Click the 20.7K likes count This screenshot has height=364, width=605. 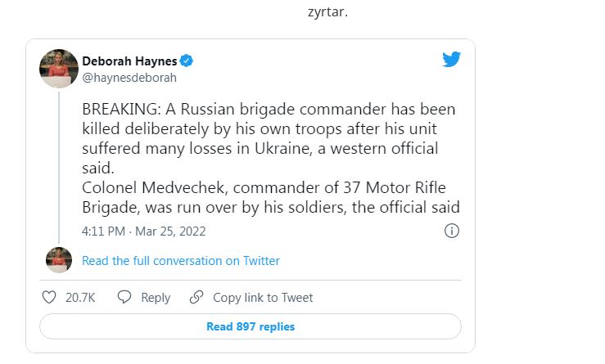pyautogui.click(x=80, y=298)
